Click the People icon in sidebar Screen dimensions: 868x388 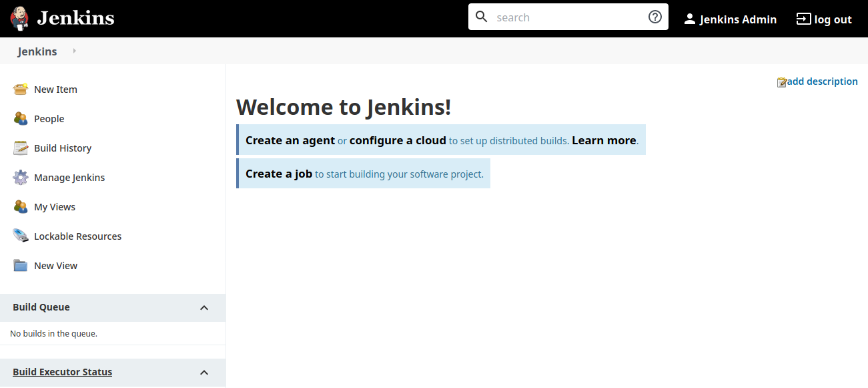[x=21, y=118]
